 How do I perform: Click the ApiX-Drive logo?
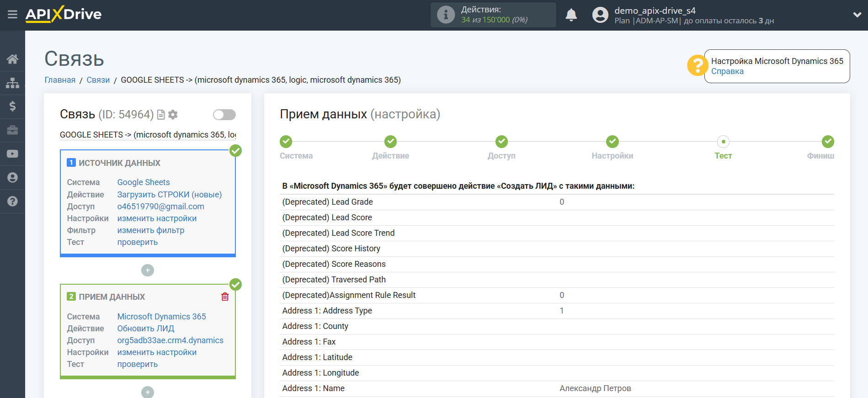click(64, 14)
